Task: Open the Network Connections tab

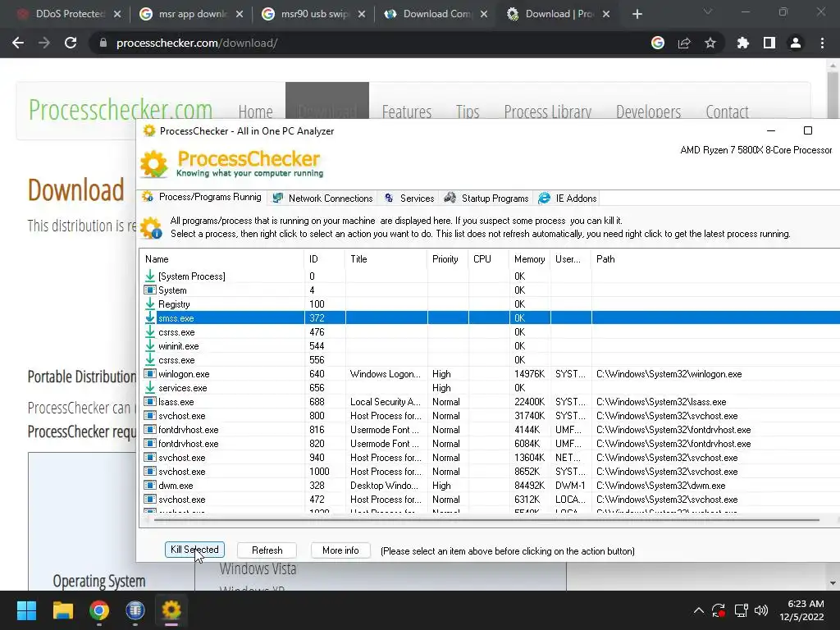Action: [322, 199]
